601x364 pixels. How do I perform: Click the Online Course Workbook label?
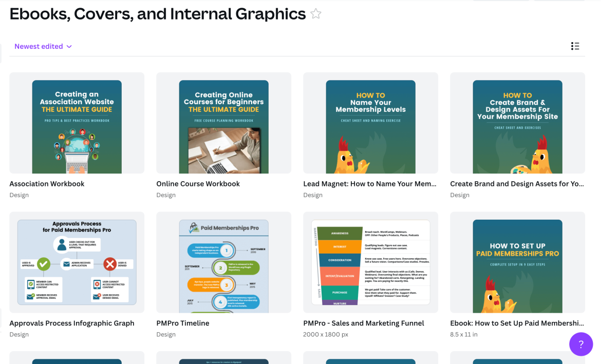pos(198,183)
